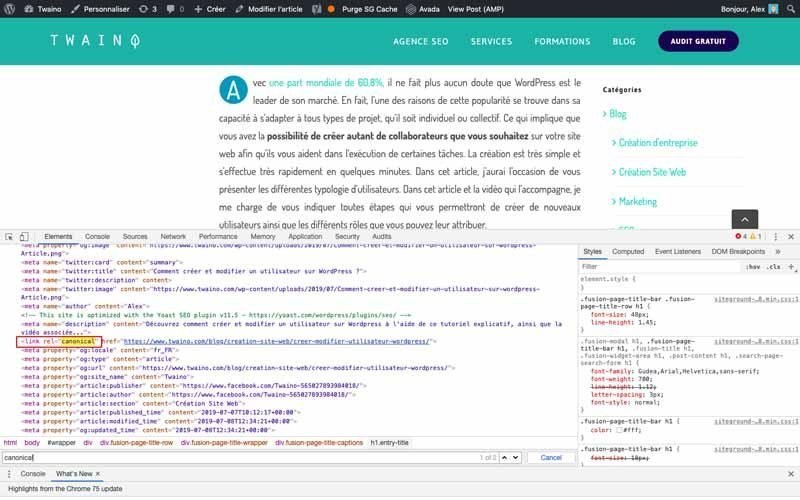Open the Marketing category link
Screen dimensions: 800x500
point(638,202)
